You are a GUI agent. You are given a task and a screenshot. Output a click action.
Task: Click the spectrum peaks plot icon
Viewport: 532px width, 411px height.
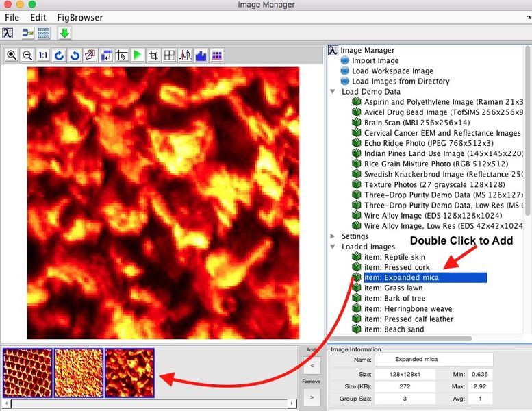pyautogui.click(x=185, y=55)
